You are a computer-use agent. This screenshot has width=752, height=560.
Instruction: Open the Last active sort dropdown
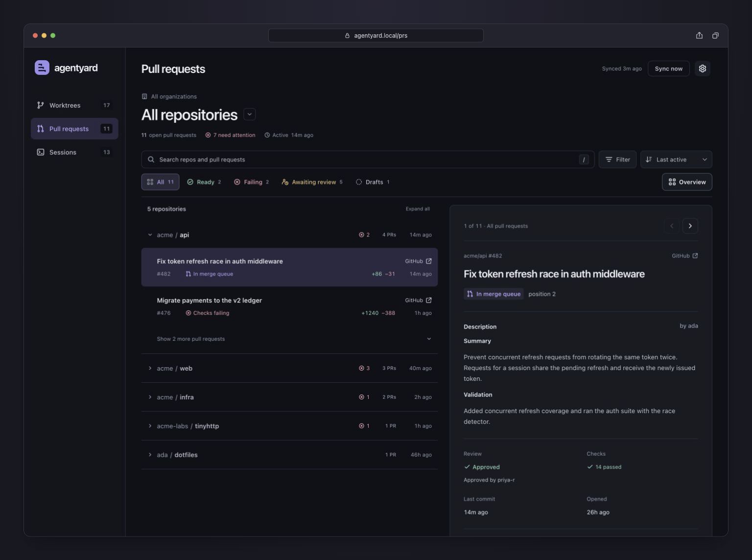click(x=676, y=160)
